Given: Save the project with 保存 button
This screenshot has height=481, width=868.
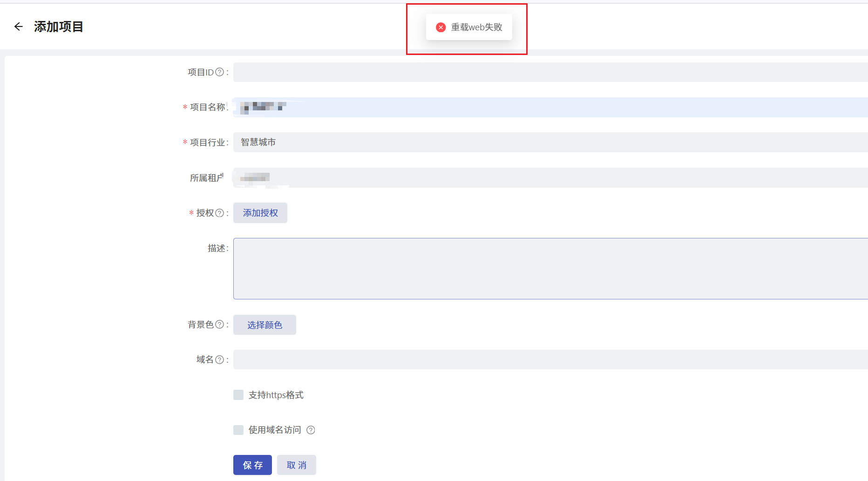Looking at the screenshot, I should (x=252, y=465).
